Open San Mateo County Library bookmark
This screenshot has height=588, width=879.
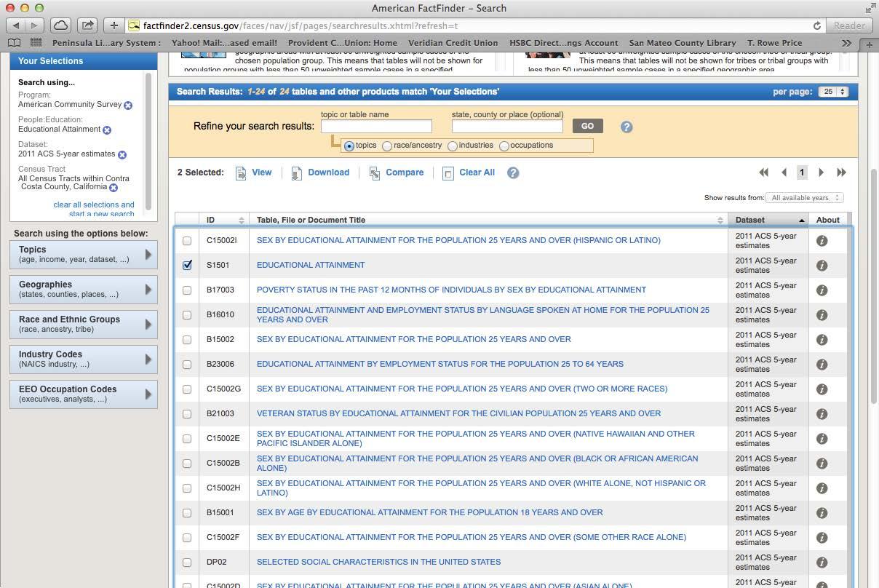pyautogui.click(x=683, y=43)
